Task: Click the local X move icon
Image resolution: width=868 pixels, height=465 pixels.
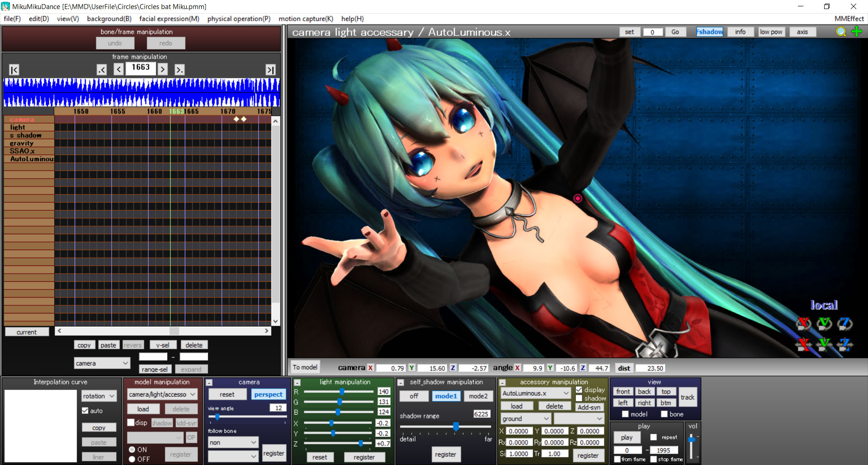Action: (x=804, y=344)
